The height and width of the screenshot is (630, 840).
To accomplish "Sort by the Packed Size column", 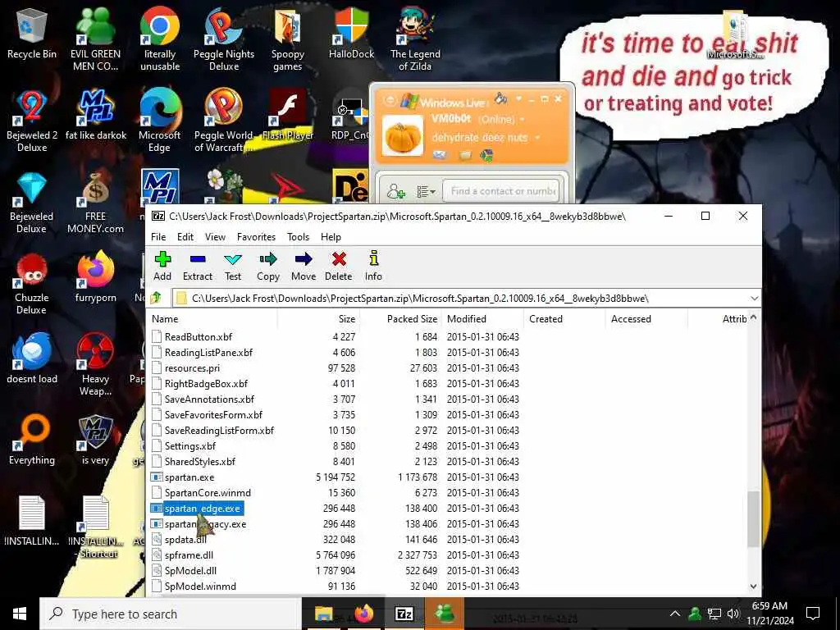I will pos(400,319).
